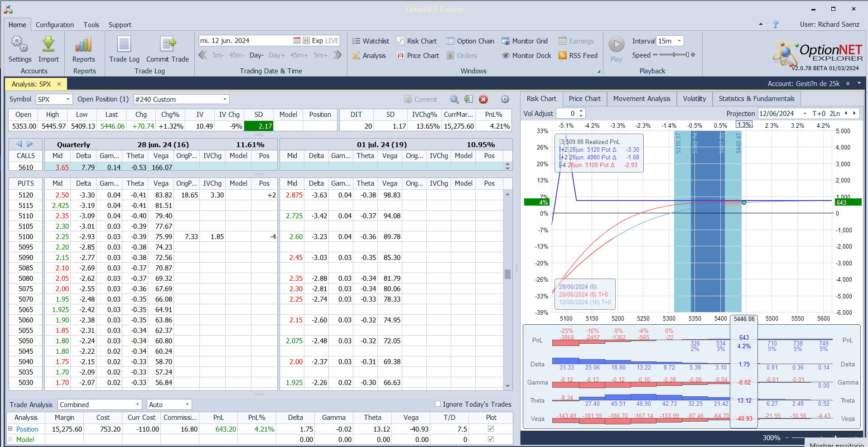Switch to the Configuration ribbon tab

pos(55,25)
